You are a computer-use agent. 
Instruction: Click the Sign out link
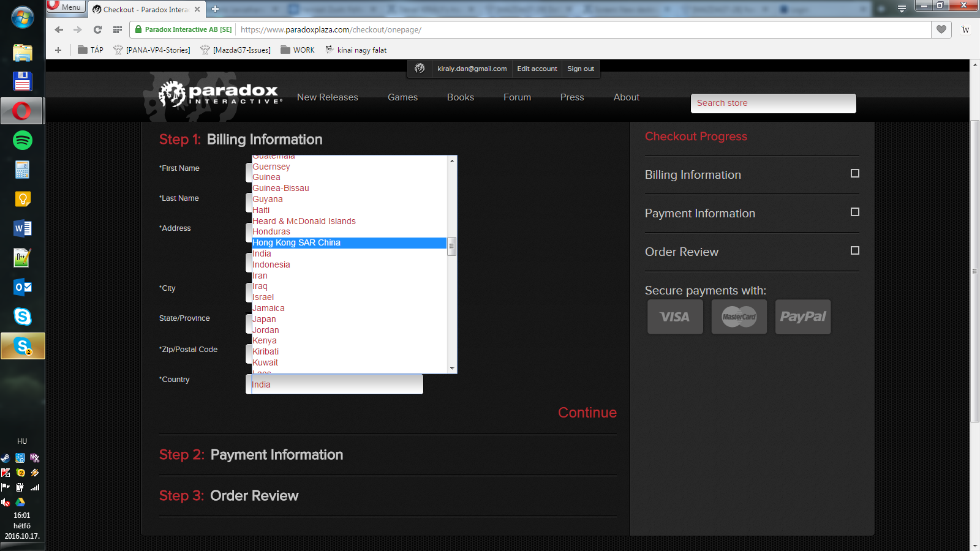pyautogui.click(x=580, y=69)
